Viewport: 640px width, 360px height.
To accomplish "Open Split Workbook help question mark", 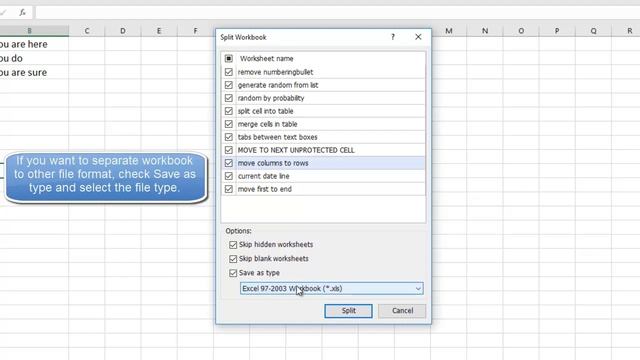I will (393, 37).
